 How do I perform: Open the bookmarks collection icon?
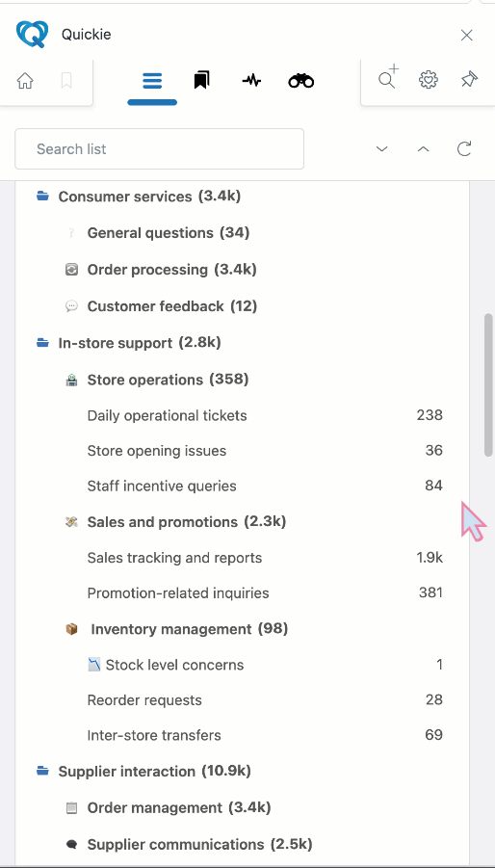tap(202, 81)
